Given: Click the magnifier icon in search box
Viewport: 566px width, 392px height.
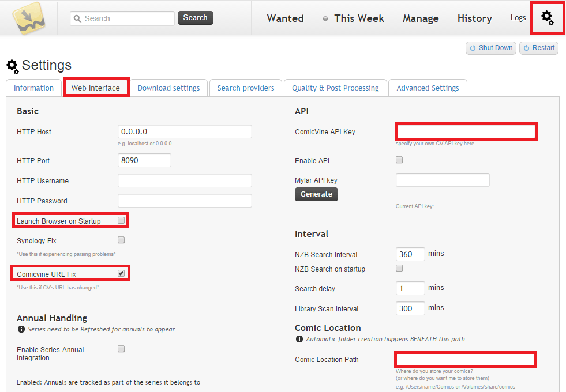Looking at the screenshot, I should click(78, 18).
